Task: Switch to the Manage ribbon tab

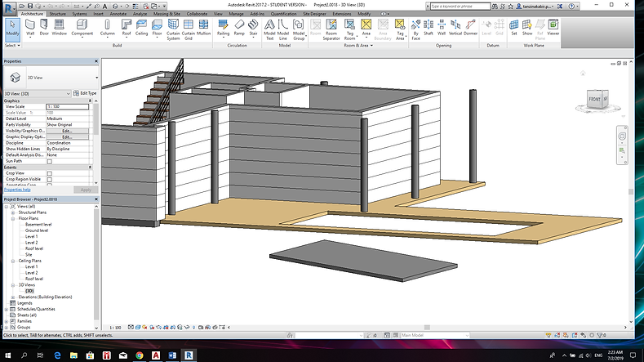Action: point(236,14)
